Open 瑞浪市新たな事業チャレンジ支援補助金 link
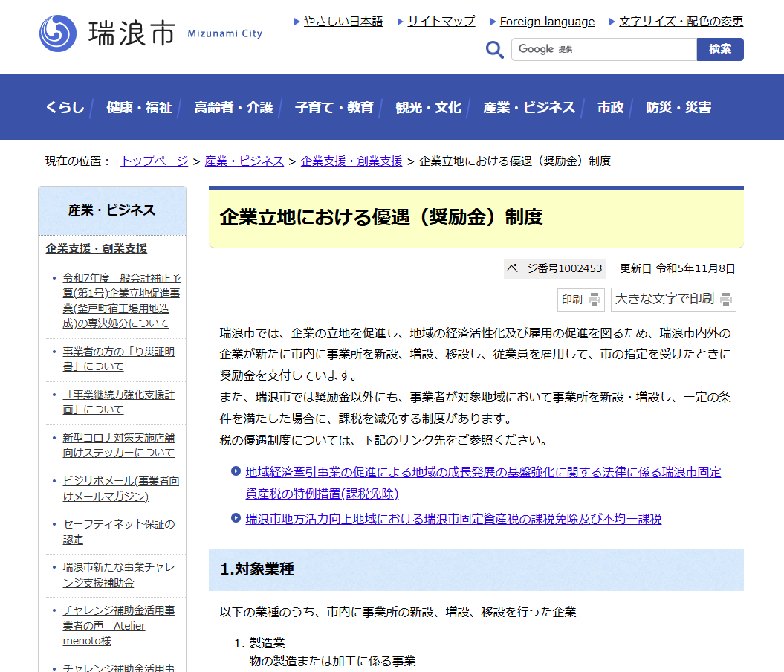Image resolution: width=784 pixels, height=672 pixels. [118, 575]
